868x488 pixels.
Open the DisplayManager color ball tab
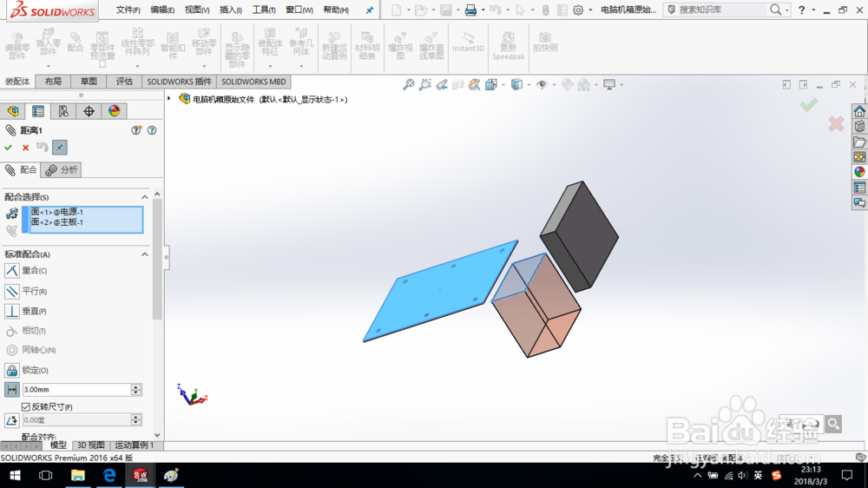[114, 111]
